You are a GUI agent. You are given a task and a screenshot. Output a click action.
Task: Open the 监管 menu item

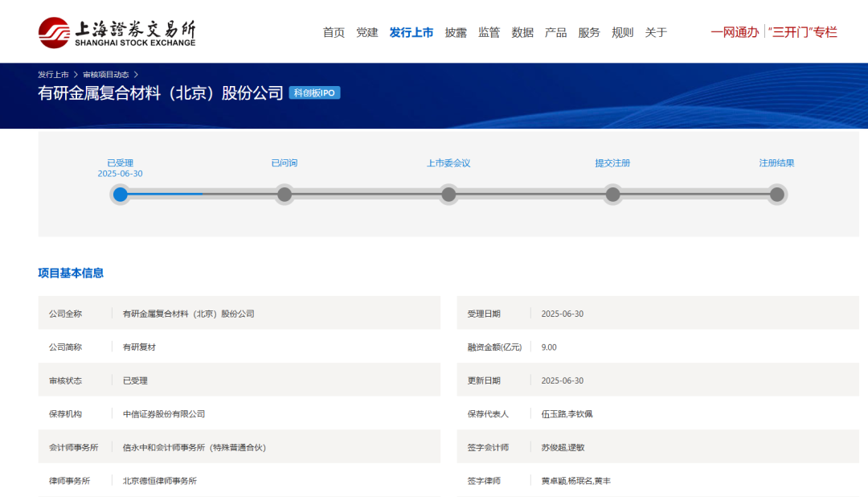(x=489, y=33)
